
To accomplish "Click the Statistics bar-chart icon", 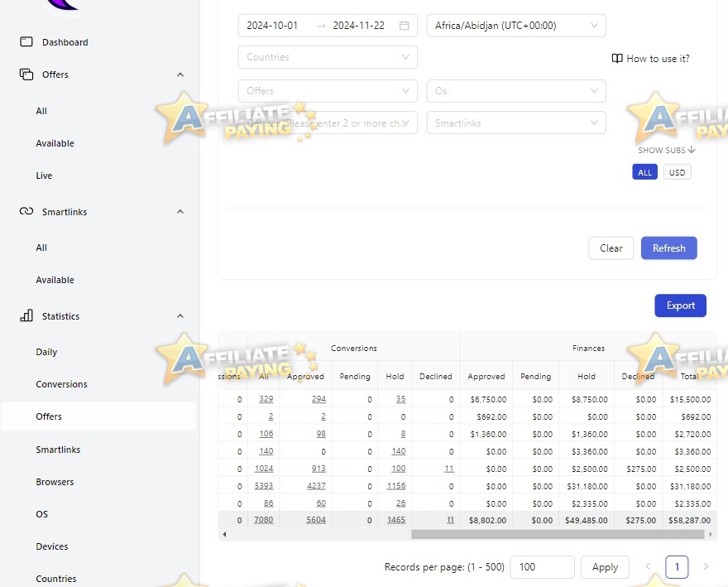I will coord(26,315).
